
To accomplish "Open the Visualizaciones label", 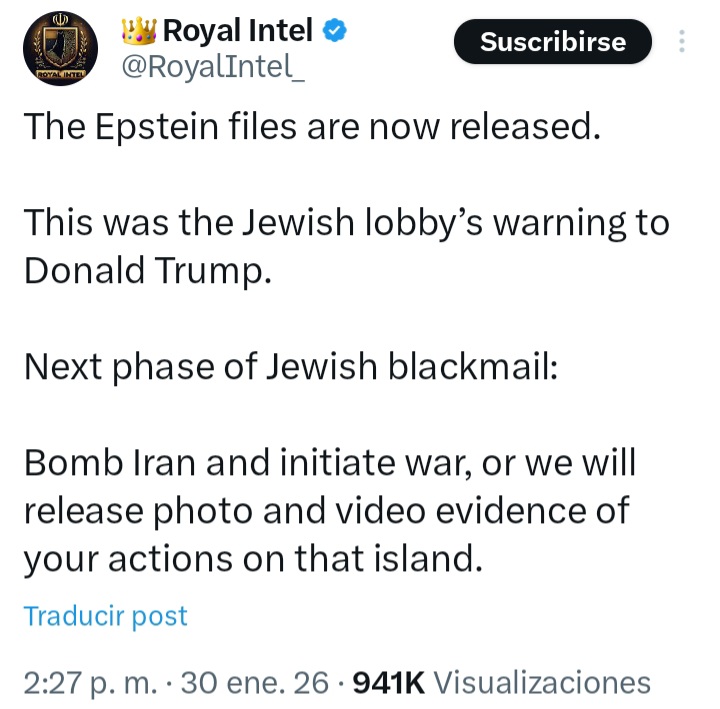I will pos(543,683).
